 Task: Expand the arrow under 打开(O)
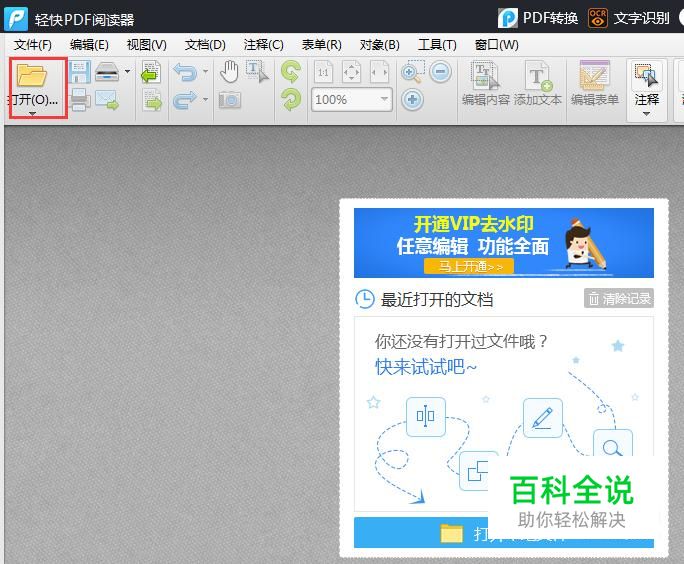point(32,113)
